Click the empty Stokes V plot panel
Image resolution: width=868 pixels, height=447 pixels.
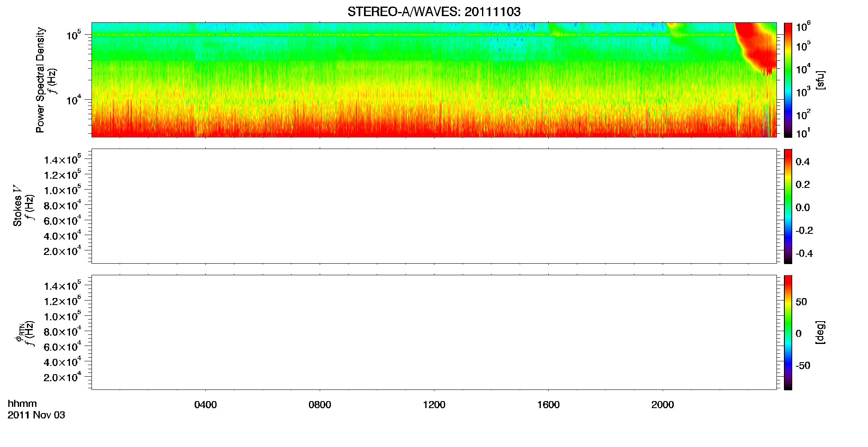click(x=434, y=206)
